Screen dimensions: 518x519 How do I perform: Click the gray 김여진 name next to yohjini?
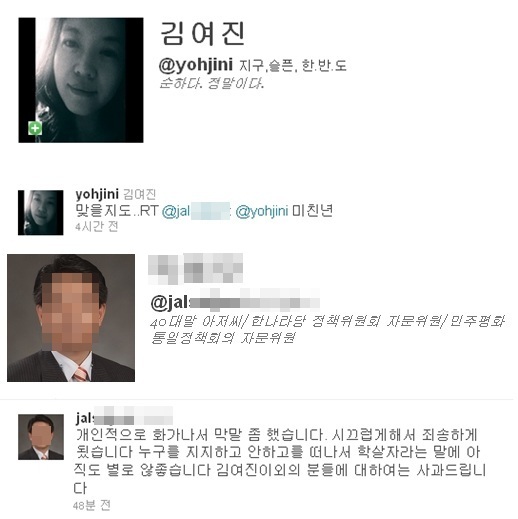[139, 195]
